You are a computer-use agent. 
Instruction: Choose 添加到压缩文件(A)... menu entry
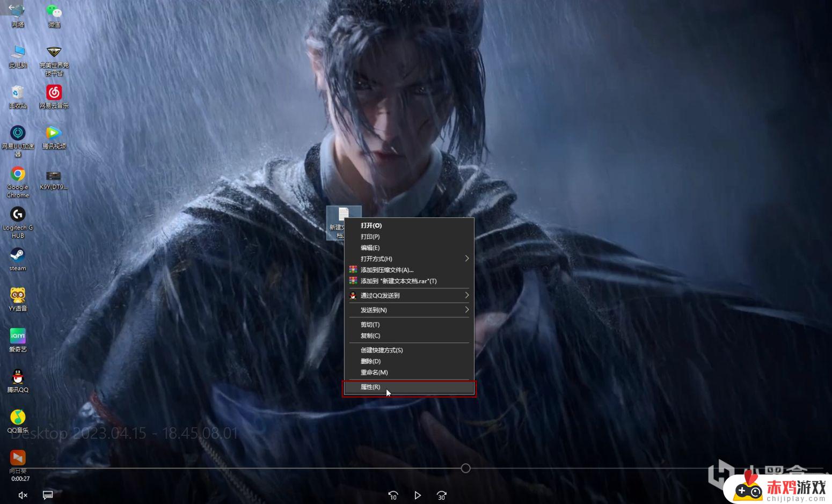tap(409, 270)
